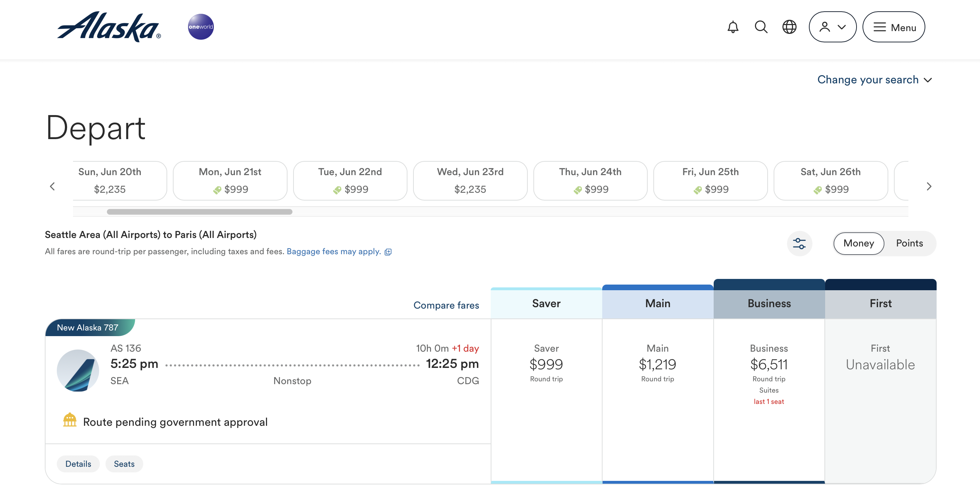The width and height of the screenshot is (980, 495).
Task: Select Wed, Jun 23rd fare date
Action: [470, 180]
